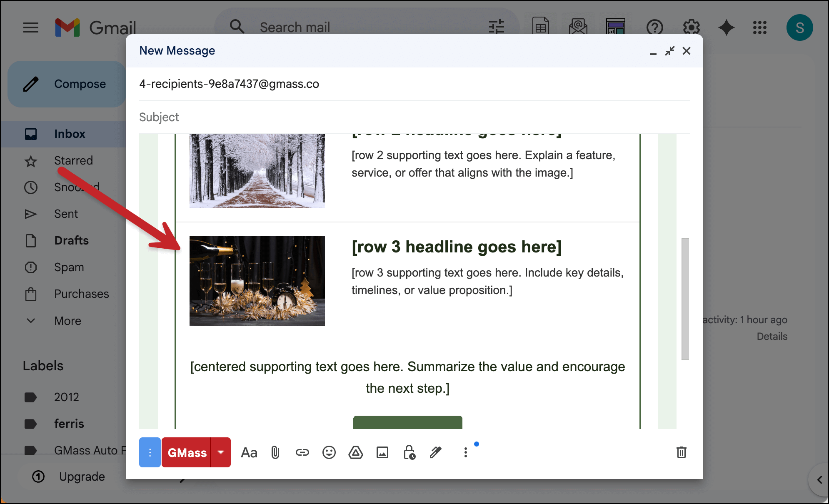Viewport: 829px width, 504px height.
Task: Open formatting options with the Aa icon
Action: (x=249, y=452)
